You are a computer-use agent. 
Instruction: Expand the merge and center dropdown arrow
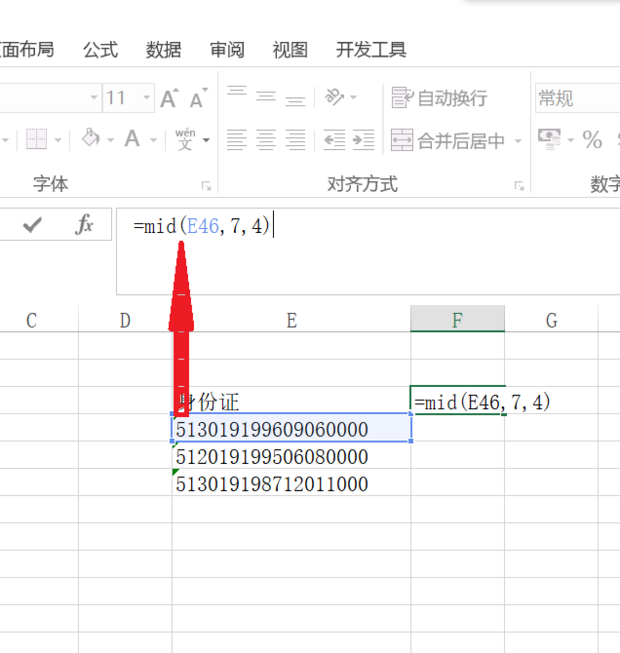(x=518, y=141)
